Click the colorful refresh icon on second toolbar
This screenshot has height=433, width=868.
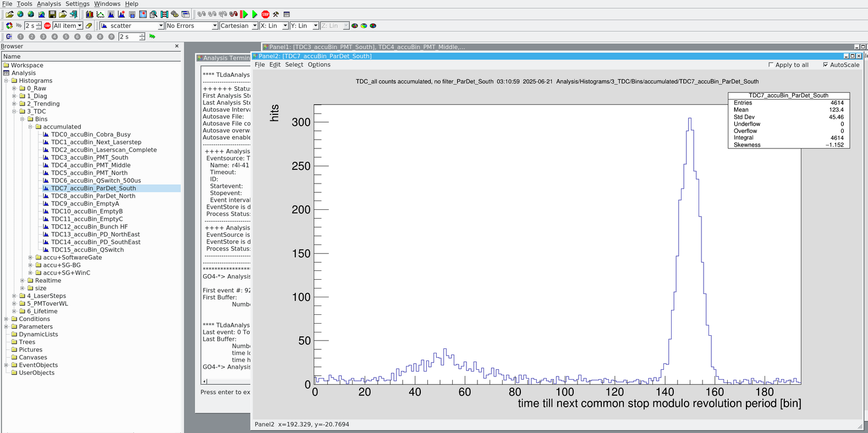[x=9, y=26]
